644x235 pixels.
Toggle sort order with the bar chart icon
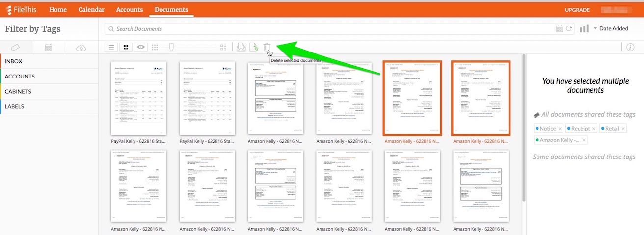point(584,28)
